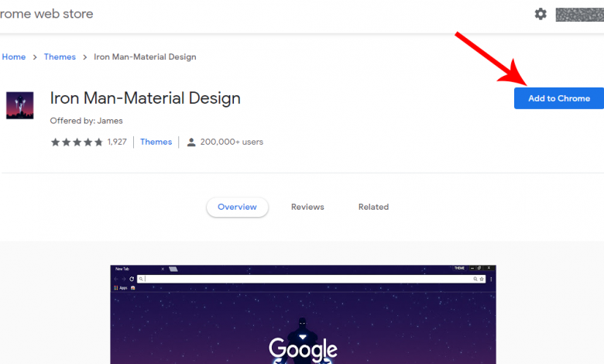Click the three-dot menu icon in preview
This screenshot has height=364, width=604.
click(491, 279)
